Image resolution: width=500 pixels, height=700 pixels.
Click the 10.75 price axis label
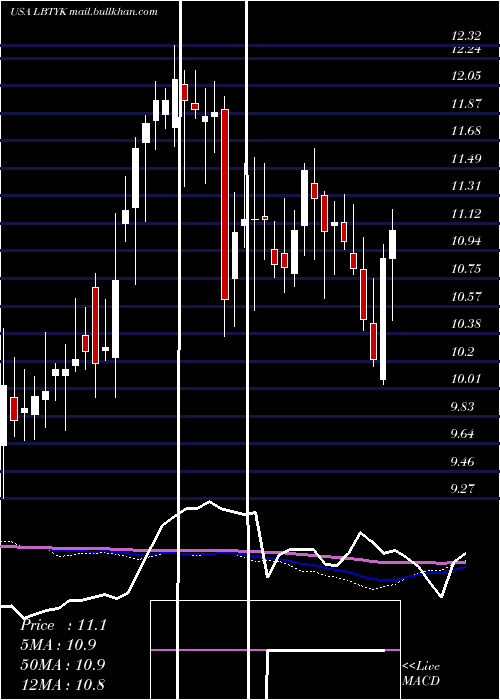pos(466,269)
